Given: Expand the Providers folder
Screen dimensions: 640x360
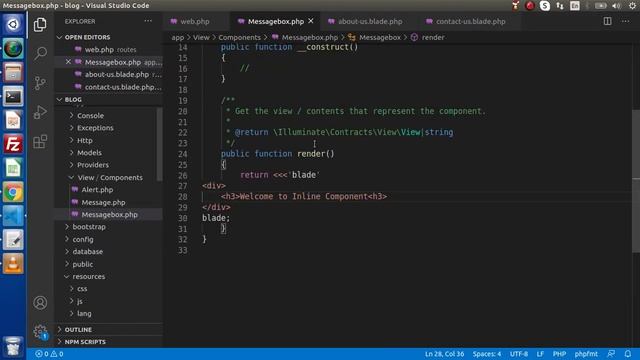Looking at the screenshot, I should click(93, 165).
